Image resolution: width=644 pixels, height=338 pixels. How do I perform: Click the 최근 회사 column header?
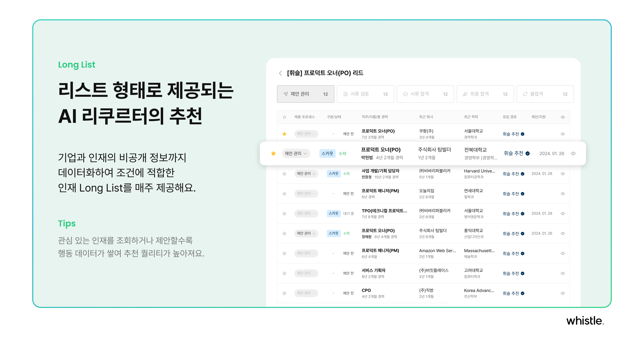coord(426,117)
